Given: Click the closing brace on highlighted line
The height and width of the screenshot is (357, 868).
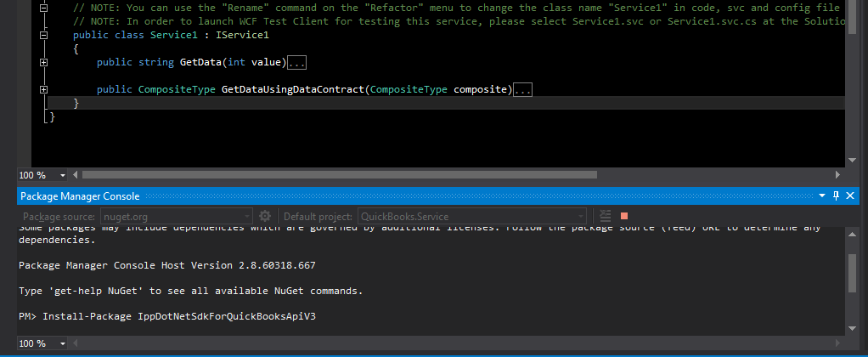Looking at the screenshot, I should point(76,103).
